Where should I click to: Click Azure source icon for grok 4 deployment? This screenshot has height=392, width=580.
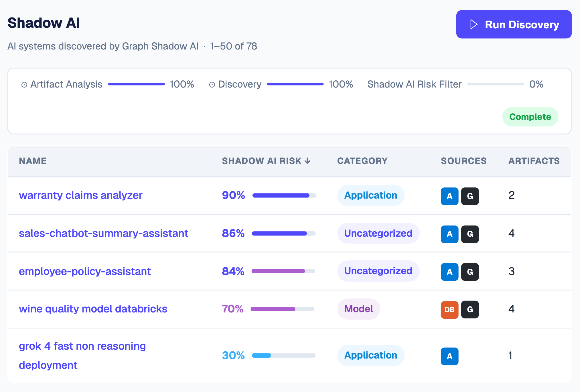tap(449, 356)
